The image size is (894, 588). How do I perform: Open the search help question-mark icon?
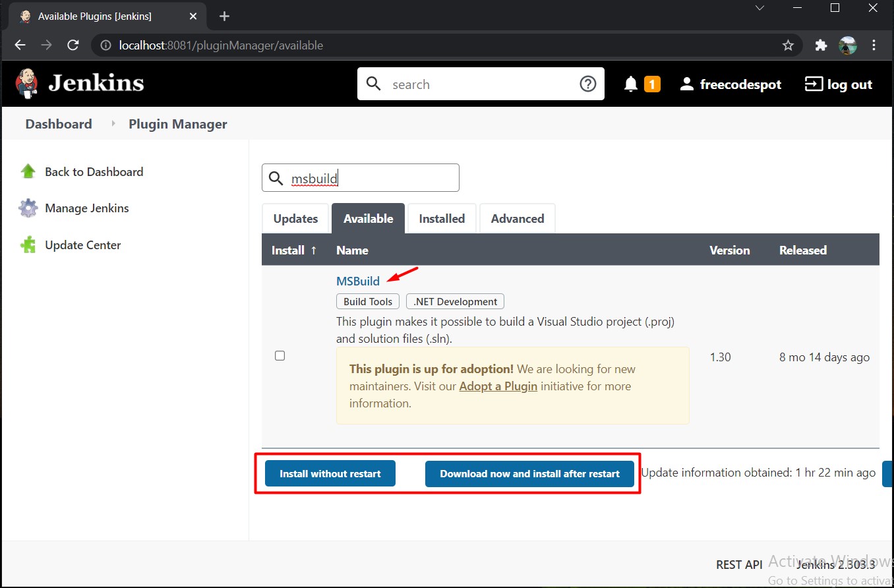click(x=587, y=84)
